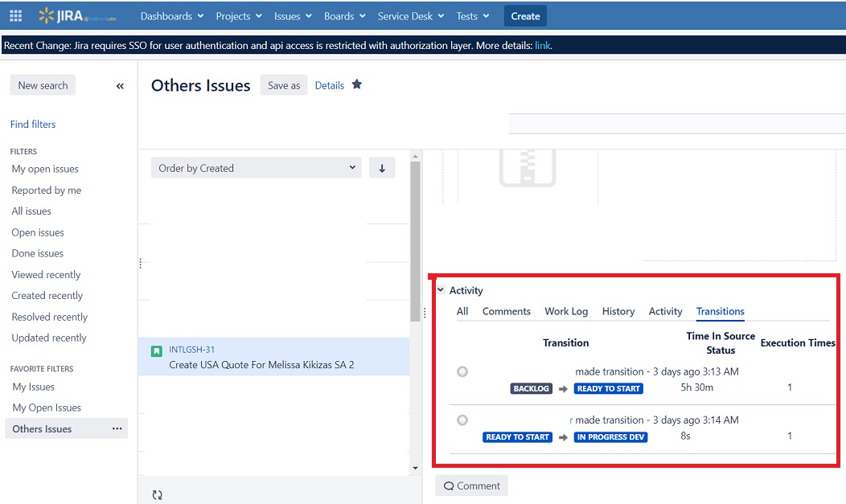Screen dimensions: 846x504
Task: Select the Resolved recently filter
Action: point(50,317)
